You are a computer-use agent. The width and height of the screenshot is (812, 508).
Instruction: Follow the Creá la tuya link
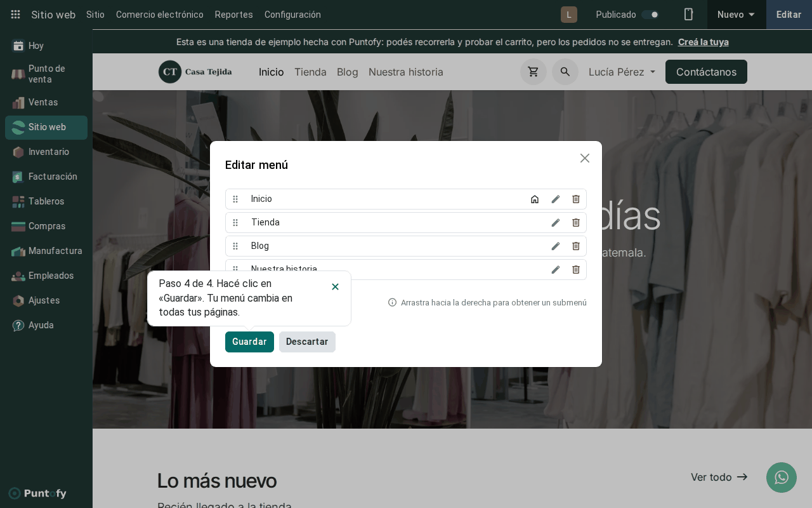703,42
